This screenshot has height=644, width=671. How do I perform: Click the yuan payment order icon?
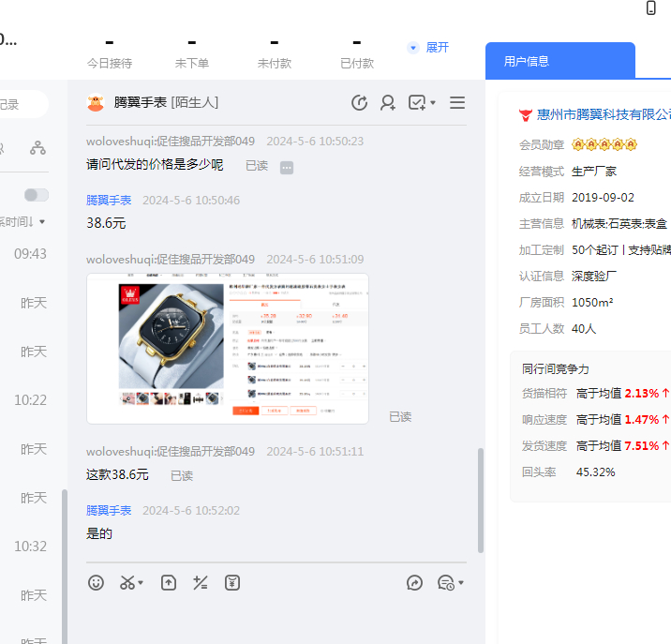click(x=232, y=583)
